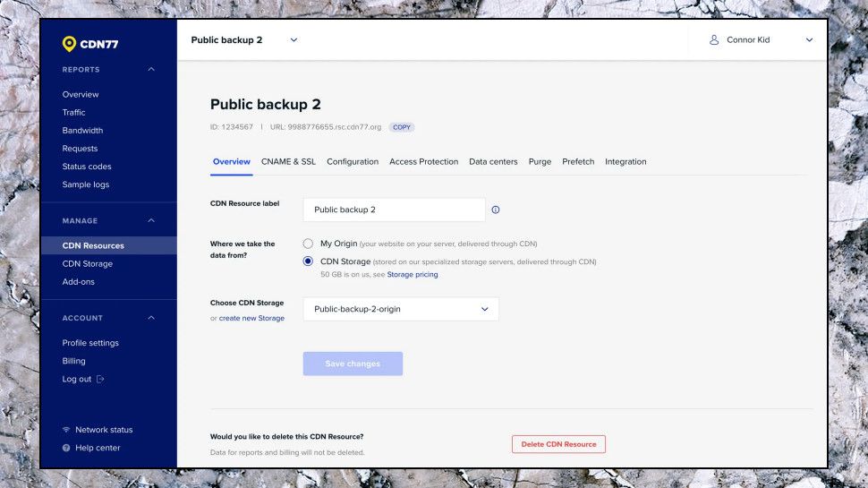Collapse the Account sidebar section

(x=151, y=318)
